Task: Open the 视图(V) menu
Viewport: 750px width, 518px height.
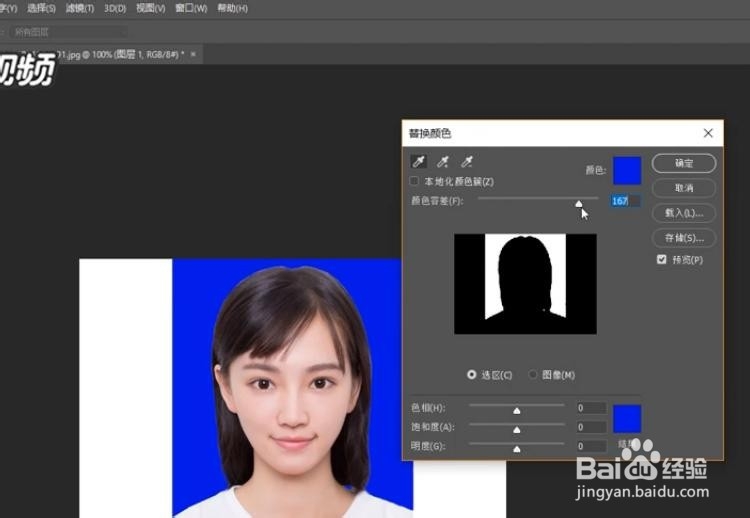Action: tap(151, 8)
